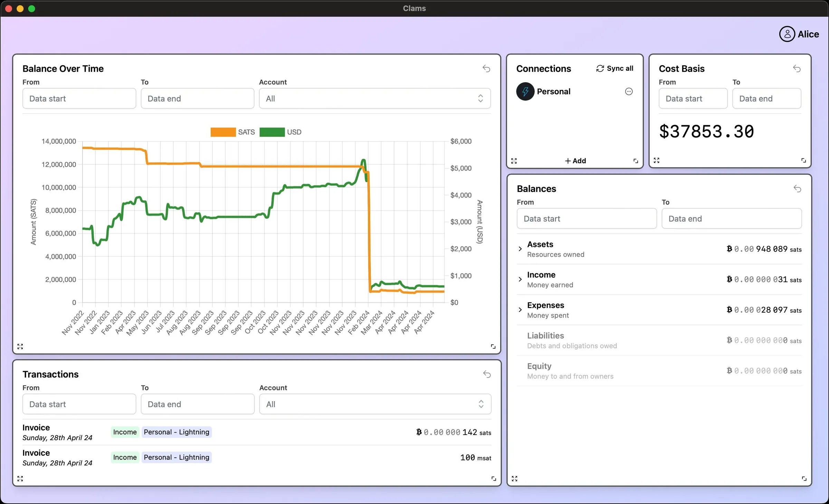Expand the Balances panel to fullscreen
The height and width of the screenshot is (504, 829).
pos(514,478)
